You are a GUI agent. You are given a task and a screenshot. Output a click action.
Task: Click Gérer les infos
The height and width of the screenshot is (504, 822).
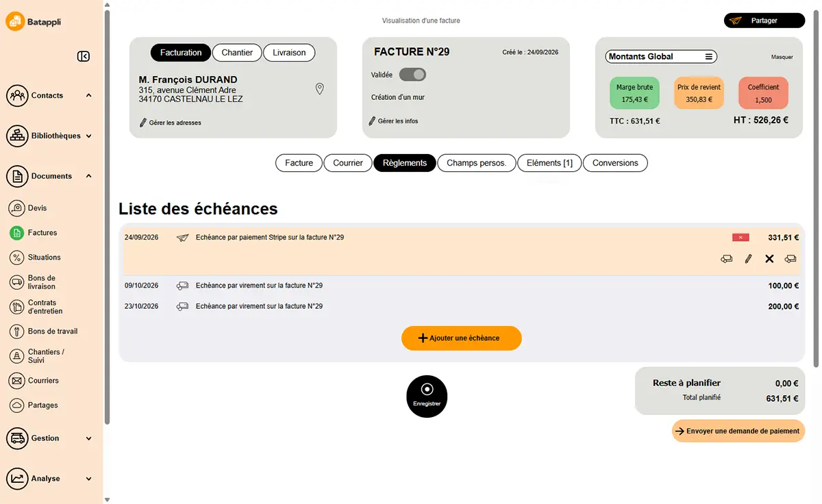pyautogui.click(x=393, y=121)
